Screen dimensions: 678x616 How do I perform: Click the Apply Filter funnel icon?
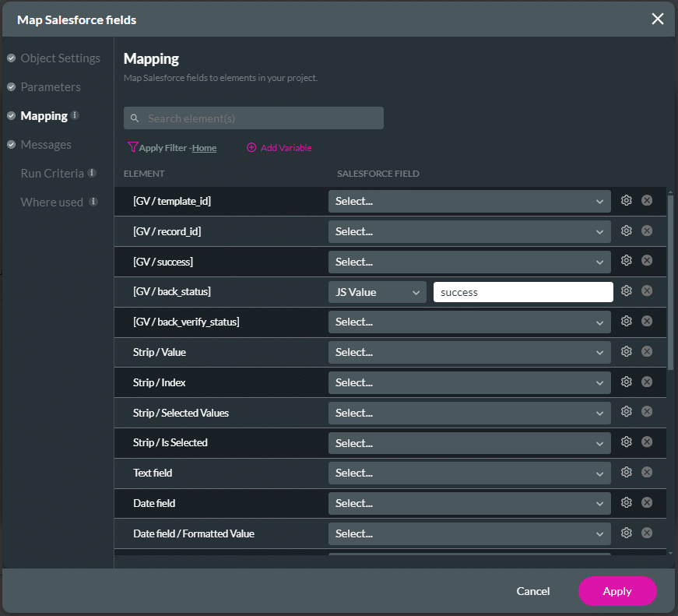[132, 147]
